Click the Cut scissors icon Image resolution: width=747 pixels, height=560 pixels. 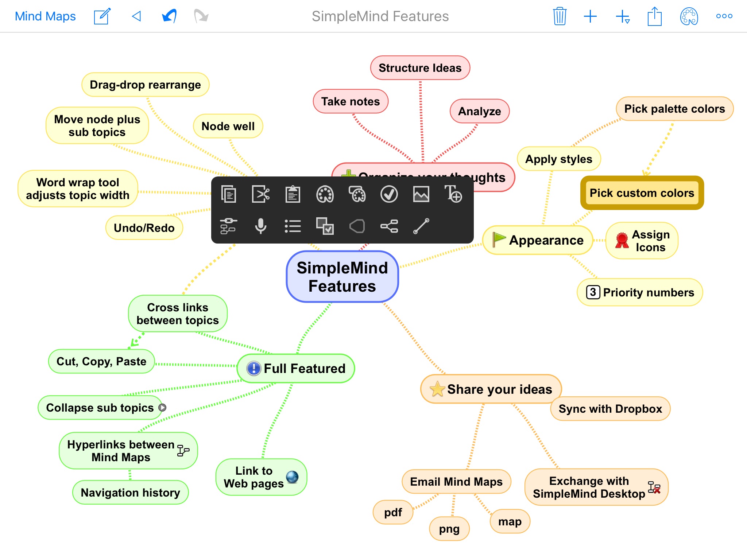pos(261,194)
